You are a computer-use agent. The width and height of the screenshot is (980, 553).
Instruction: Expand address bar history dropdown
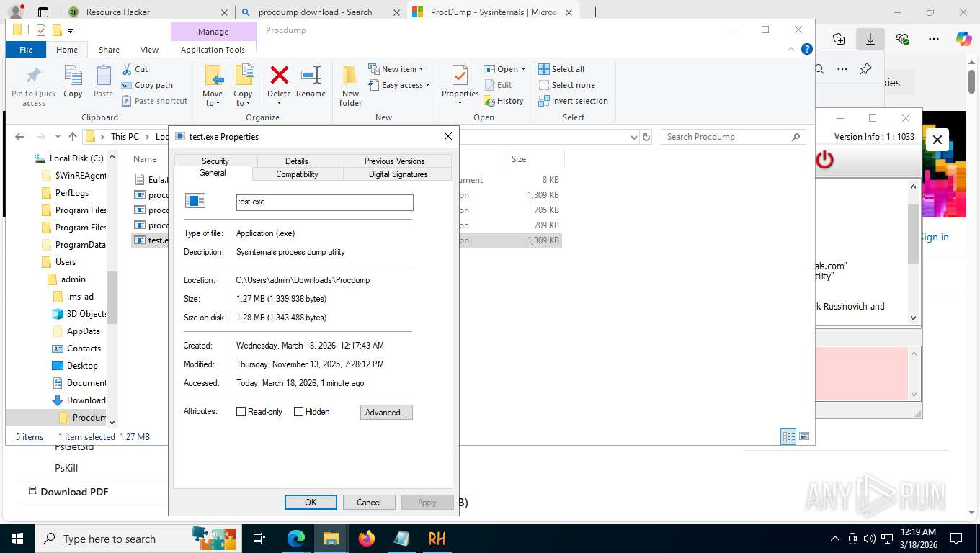click(633, 137)
